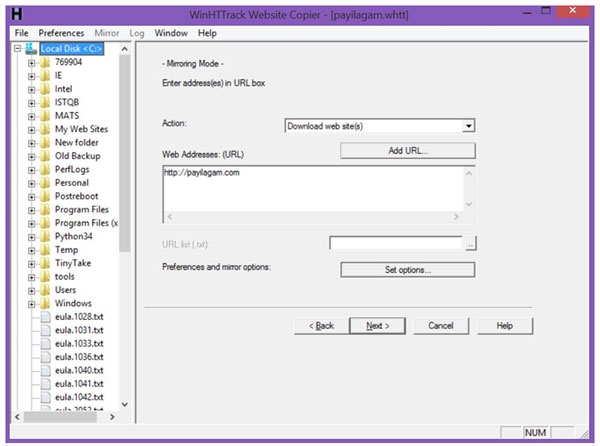The width and height of the screenshot is (600, 446).
Task: Click the Help button beside Cancel
Action: click(505, 326)
